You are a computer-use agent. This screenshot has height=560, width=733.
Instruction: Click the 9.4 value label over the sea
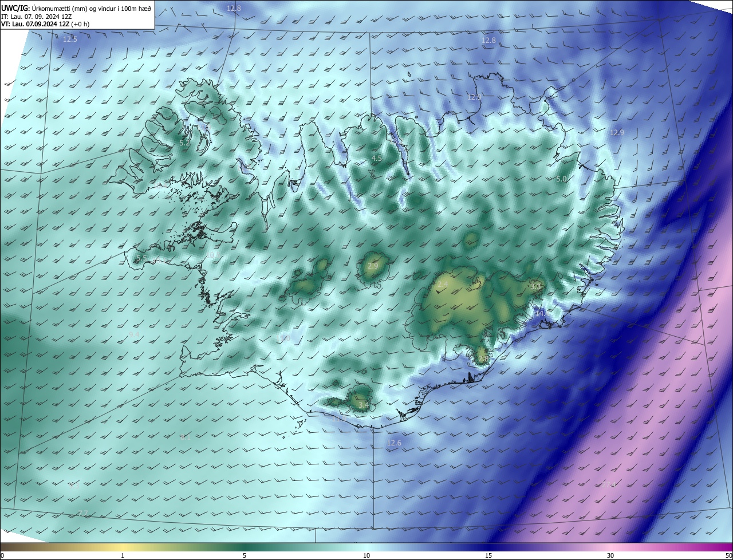[x=134, y=334]
